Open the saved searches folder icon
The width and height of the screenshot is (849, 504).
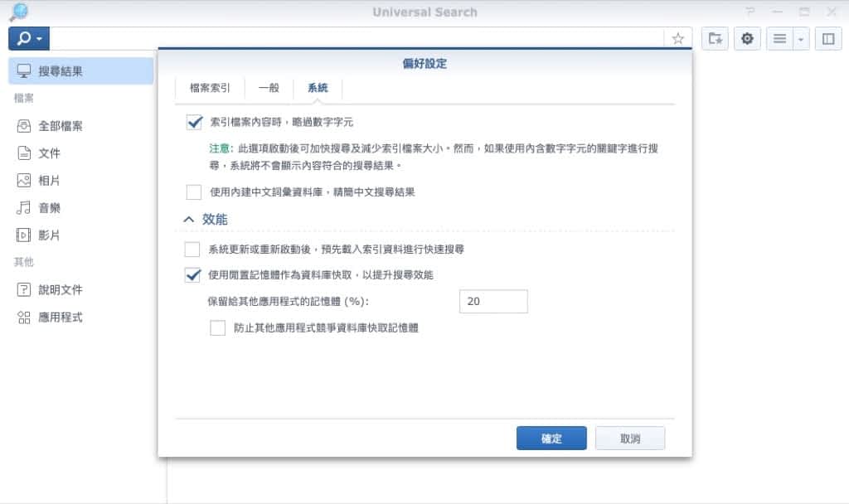pos(715,39)
